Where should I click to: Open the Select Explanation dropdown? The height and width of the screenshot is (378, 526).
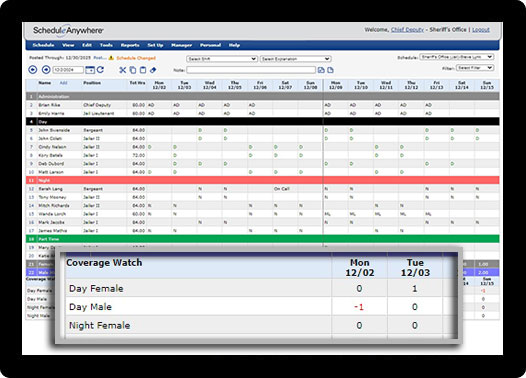click(296, 59)
